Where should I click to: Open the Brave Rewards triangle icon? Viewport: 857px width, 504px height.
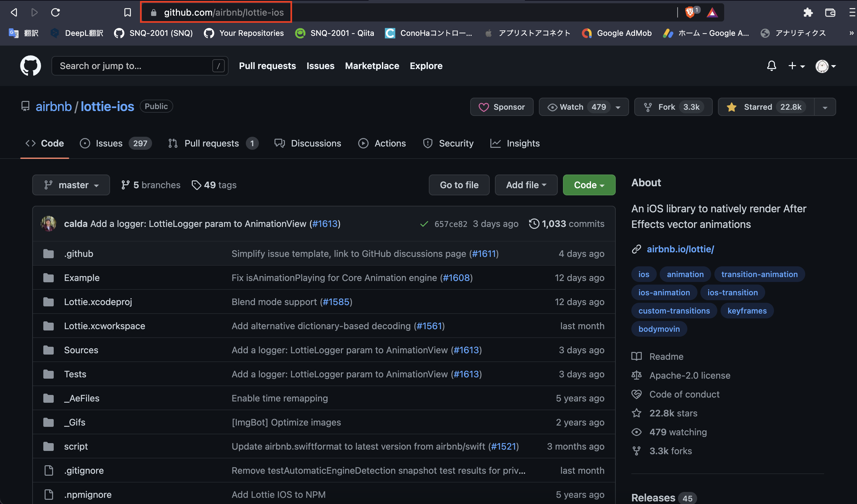(x=712, y=13)
